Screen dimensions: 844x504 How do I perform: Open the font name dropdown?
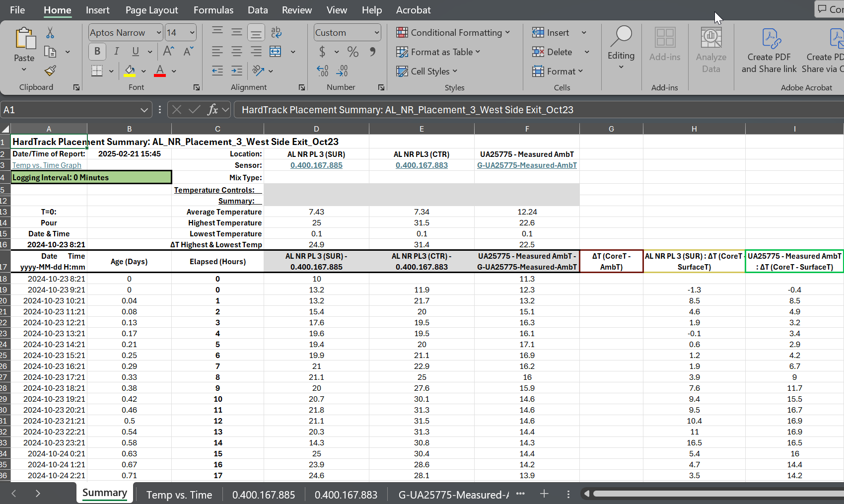pos(159,33)
